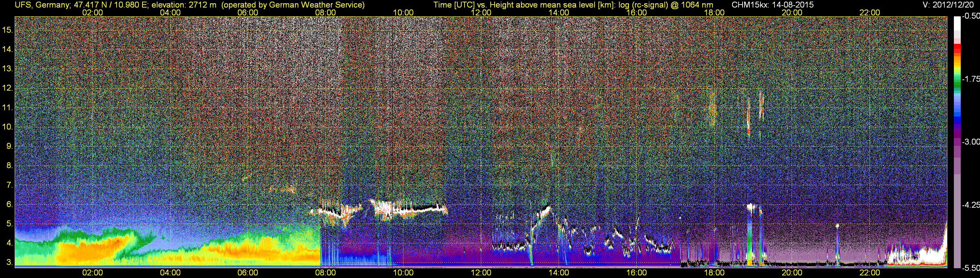This screenshot has height=278, width=980.
Task: Click the '4.' height label on the altitude axis
Action: pyautogui.click(x=9, y=243)
